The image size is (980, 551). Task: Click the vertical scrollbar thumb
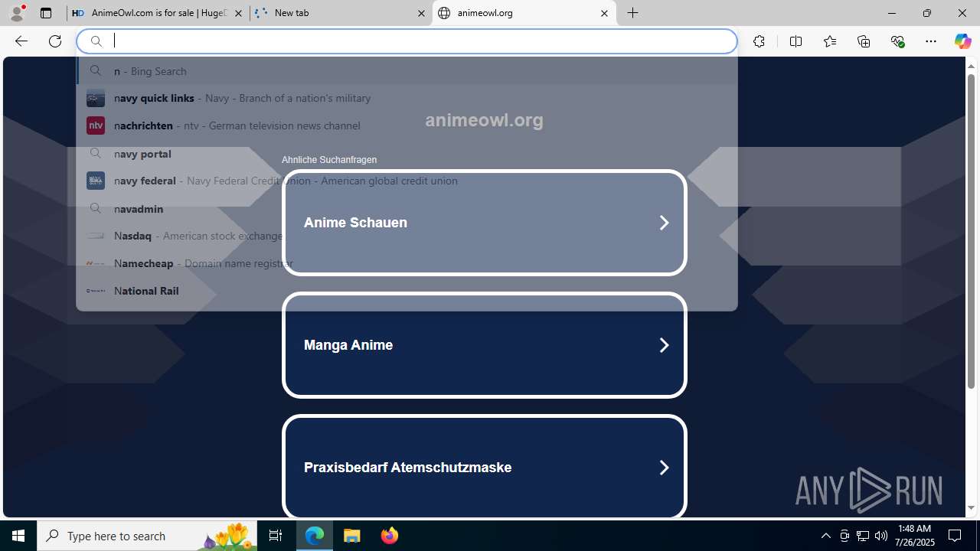(971, 230)
